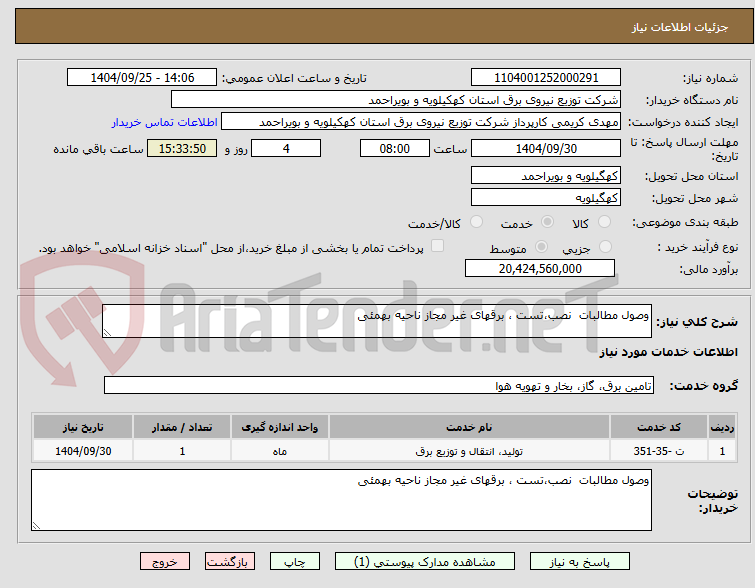Select the جزیی purchase type radio
Screen dimensions: 755x588
point(605,247)
